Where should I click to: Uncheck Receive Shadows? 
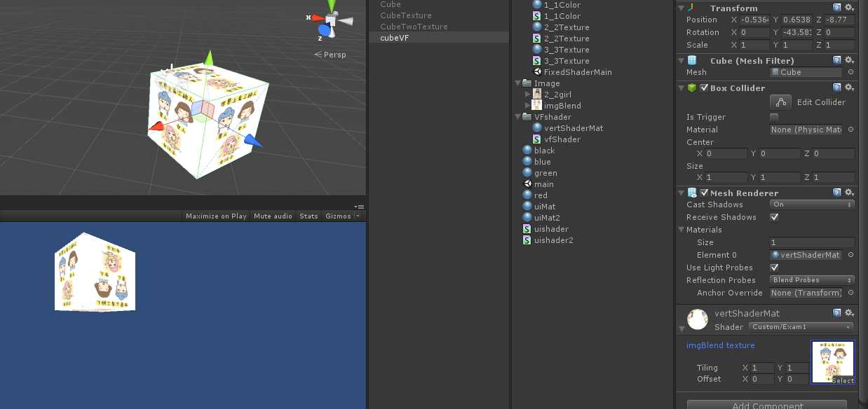click(x=774, y=217)
